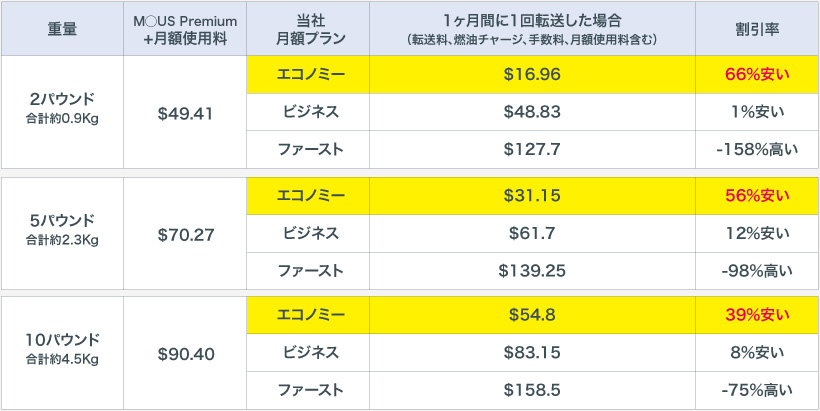Click the $49.41 Premium price
Image resolution: width=820 pixels, height=411 pixels.
click(185, 112)
